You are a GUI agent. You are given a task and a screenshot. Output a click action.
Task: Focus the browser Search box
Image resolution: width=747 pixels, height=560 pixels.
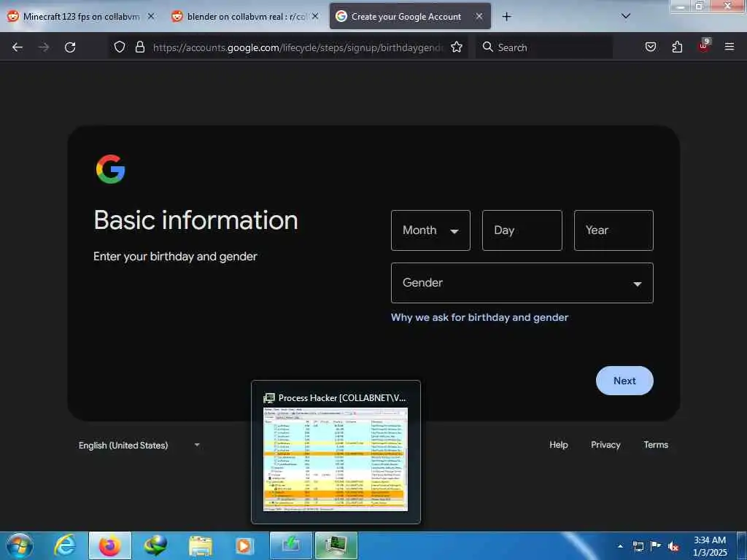[544, 47]
